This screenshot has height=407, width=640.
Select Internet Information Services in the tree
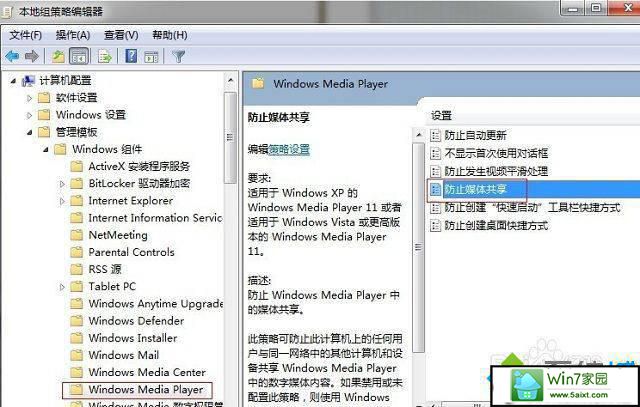coord(155,218)
